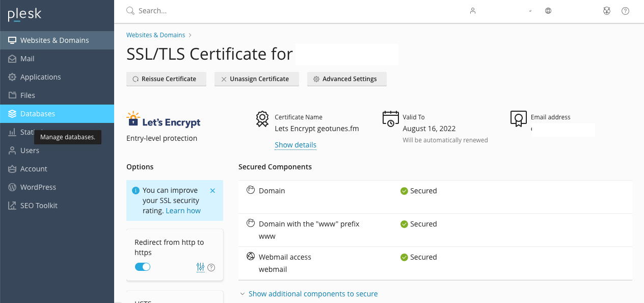
Task: Click the redirect help question icon
Action: pyautogui.click(x=211, y=267)
